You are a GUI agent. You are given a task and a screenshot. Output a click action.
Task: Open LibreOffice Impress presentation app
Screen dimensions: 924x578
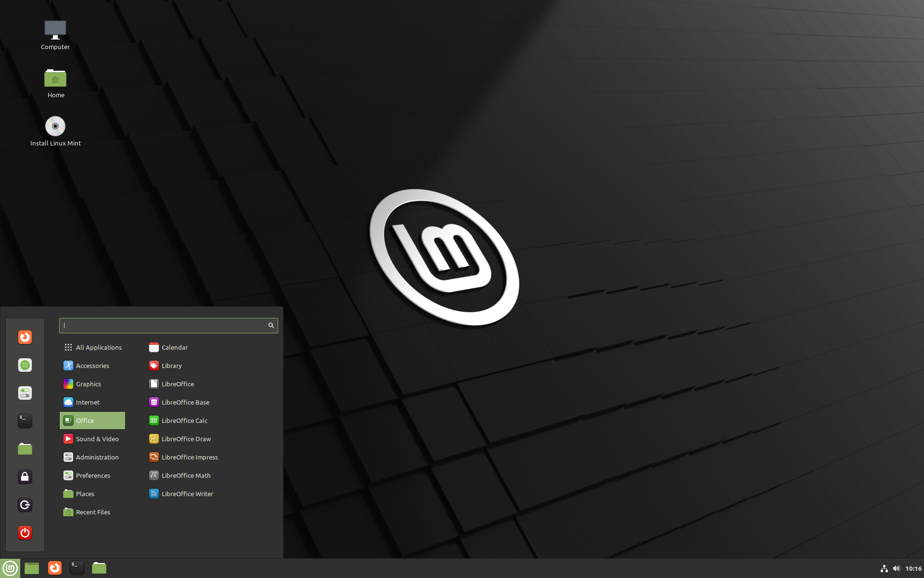point(190,457)
